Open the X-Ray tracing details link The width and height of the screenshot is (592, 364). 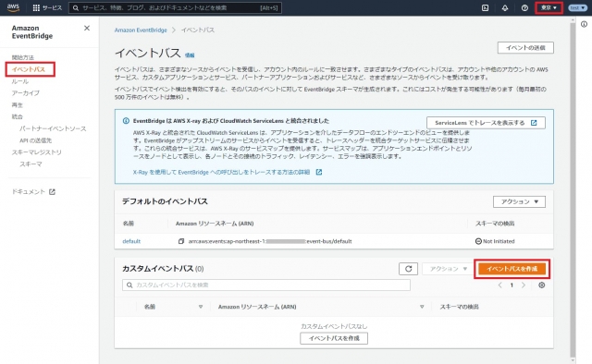coord(228,172)
